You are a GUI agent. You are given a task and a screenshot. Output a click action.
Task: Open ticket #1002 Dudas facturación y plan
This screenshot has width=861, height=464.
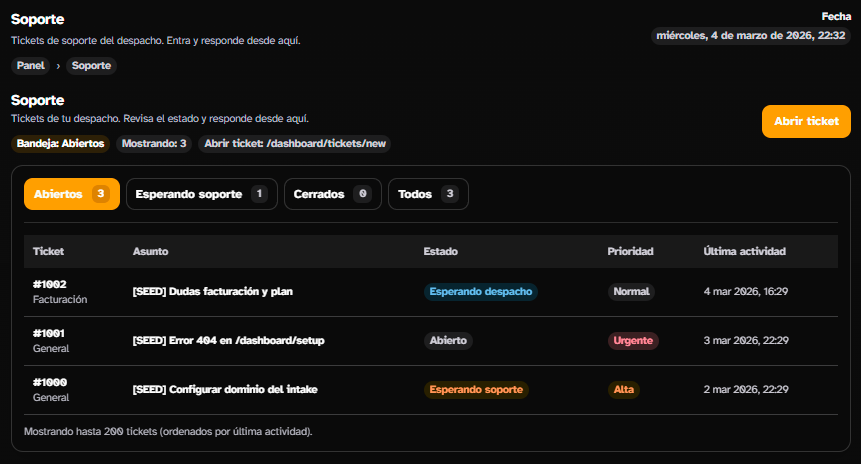tap(212, 292)
